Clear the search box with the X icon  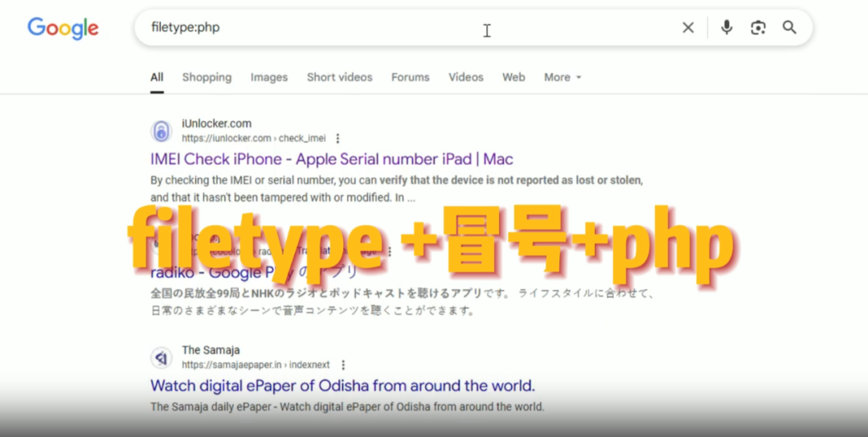687,27
